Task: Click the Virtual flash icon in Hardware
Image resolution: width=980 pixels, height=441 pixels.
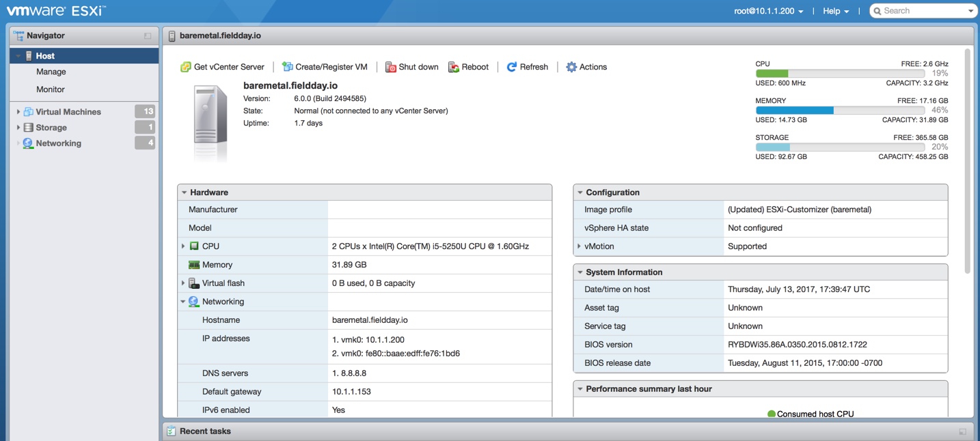Action: point(194,283)
